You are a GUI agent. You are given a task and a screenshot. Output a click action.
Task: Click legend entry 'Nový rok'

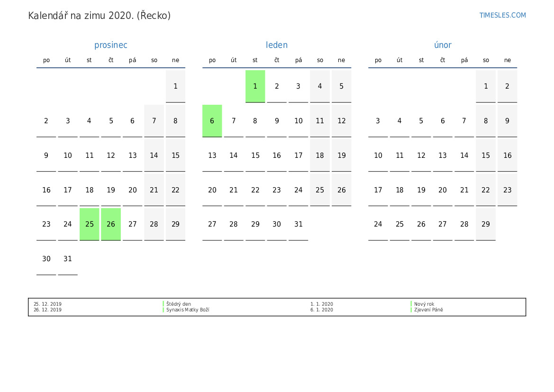tap(424, 304)
